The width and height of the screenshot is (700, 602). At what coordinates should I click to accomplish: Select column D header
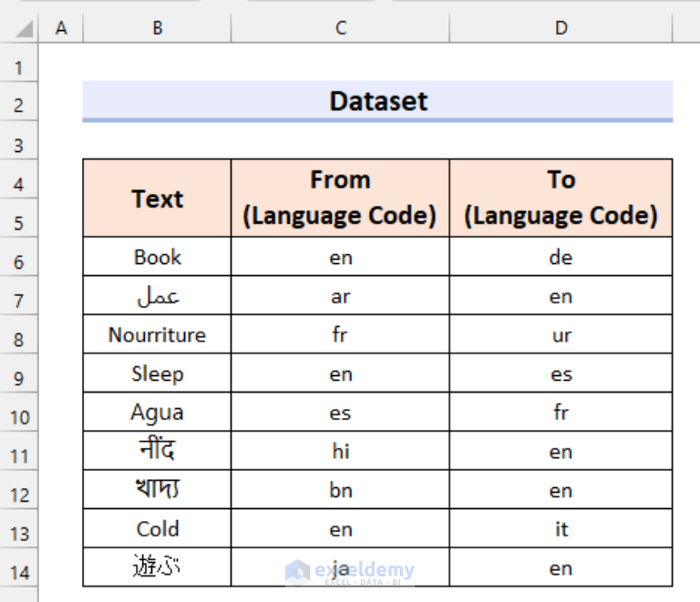click(x=561, y=28)
